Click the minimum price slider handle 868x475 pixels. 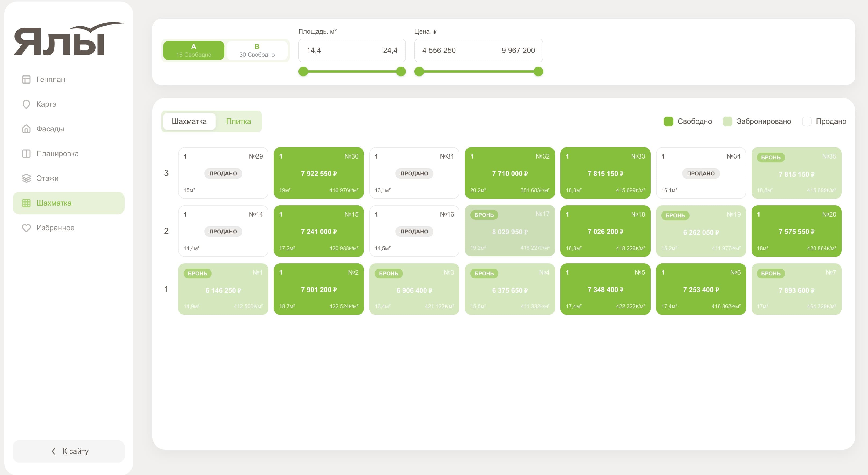pyautogui.click(x=419, y=71)
